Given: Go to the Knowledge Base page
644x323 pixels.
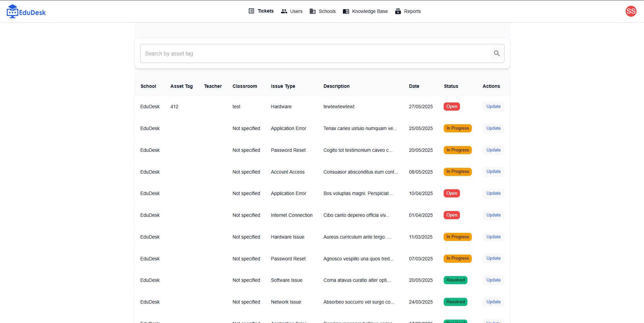Looking at the screenshot, I should (365, 11).
